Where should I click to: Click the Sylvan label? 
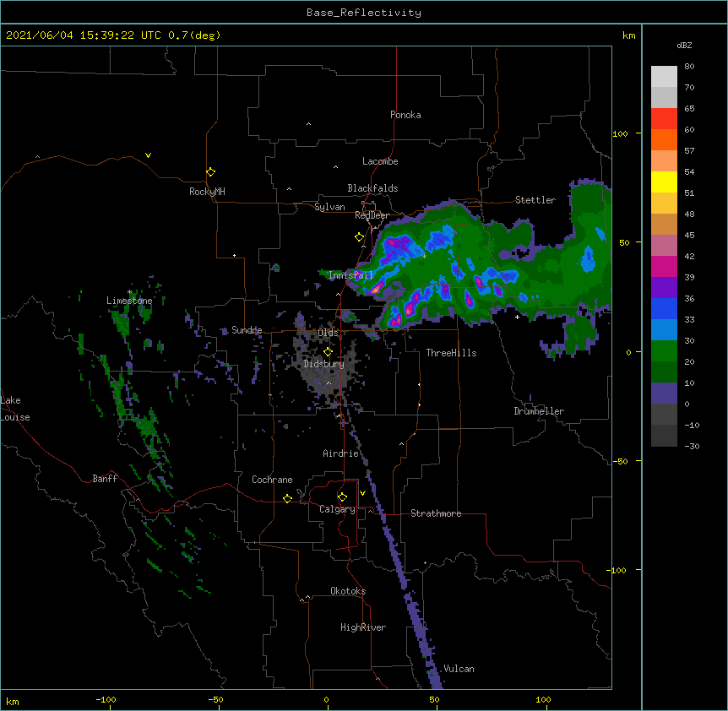click(329, 207)
